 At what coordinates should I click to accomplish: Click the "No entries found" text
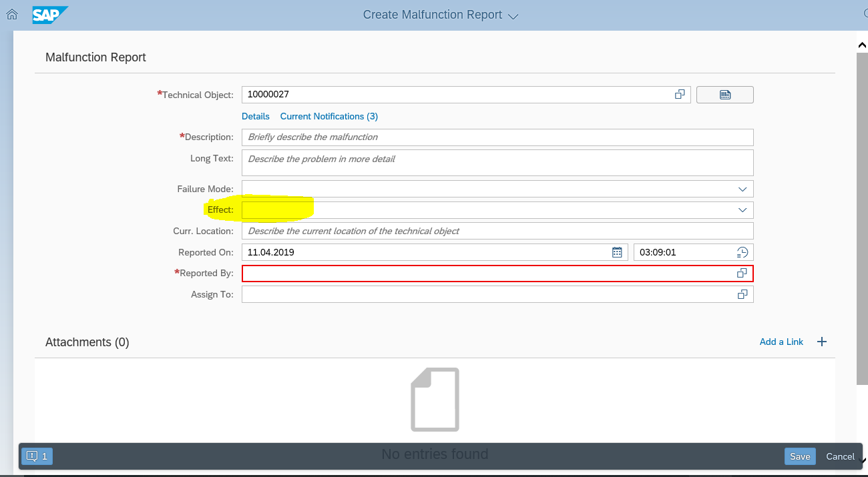point(435,454)
